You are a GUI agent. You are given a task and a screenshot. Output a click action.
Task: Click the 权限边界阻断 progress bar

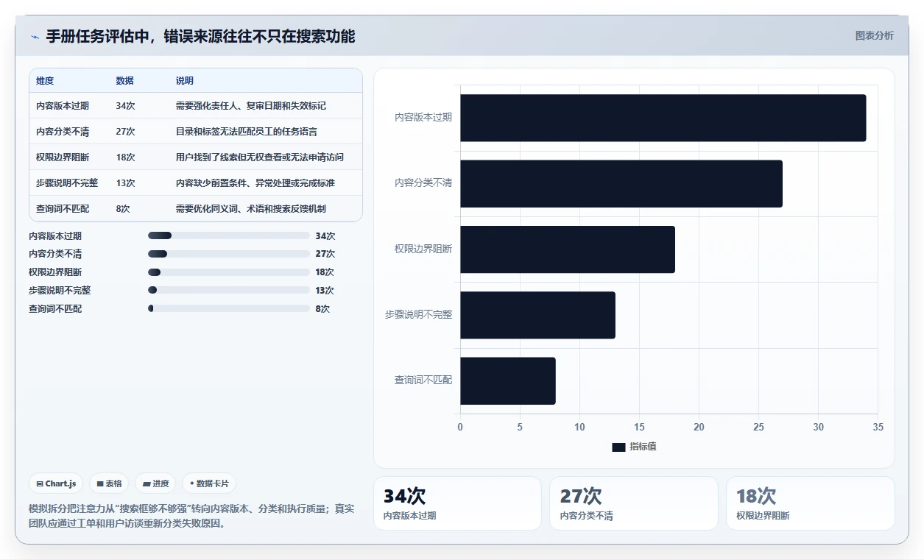[x=228, y=272]
